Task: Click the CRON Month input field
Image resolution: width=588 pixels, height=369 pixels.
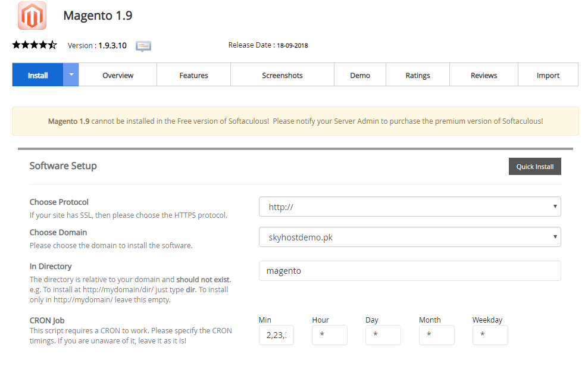Action: click(x=436, y=335)
